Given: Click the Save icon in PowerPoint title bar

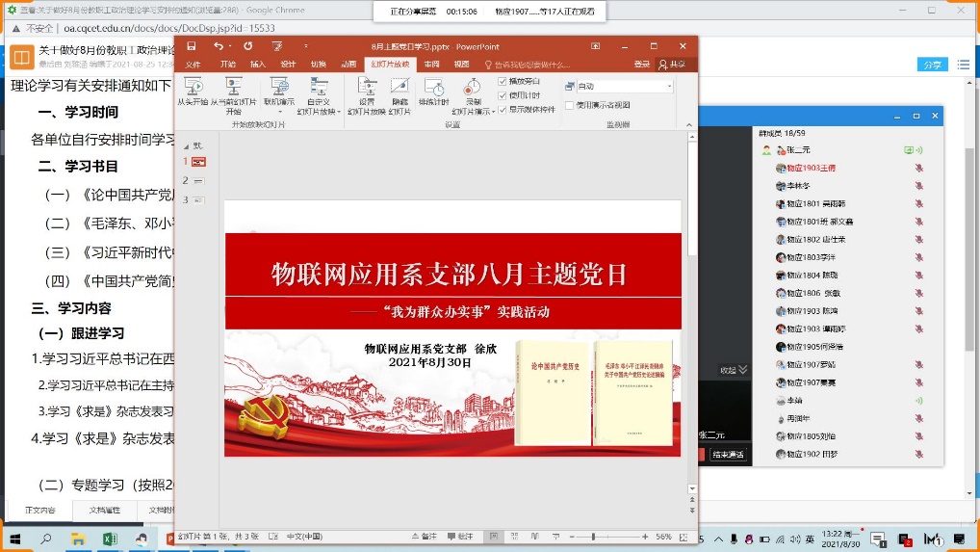Looking at the screenshot, I should tap(192, 46).
